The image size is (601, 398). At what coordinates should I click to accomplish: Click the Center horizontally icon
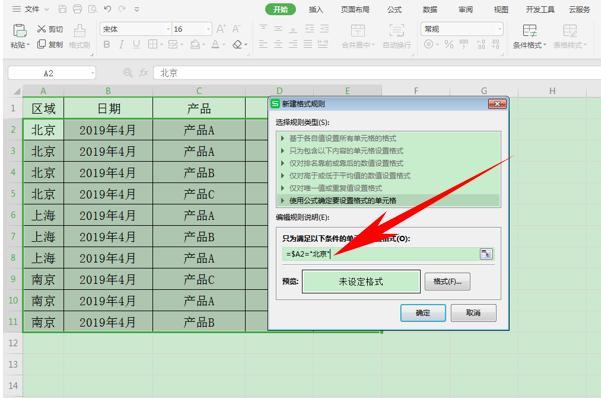[x=278, y=44]
